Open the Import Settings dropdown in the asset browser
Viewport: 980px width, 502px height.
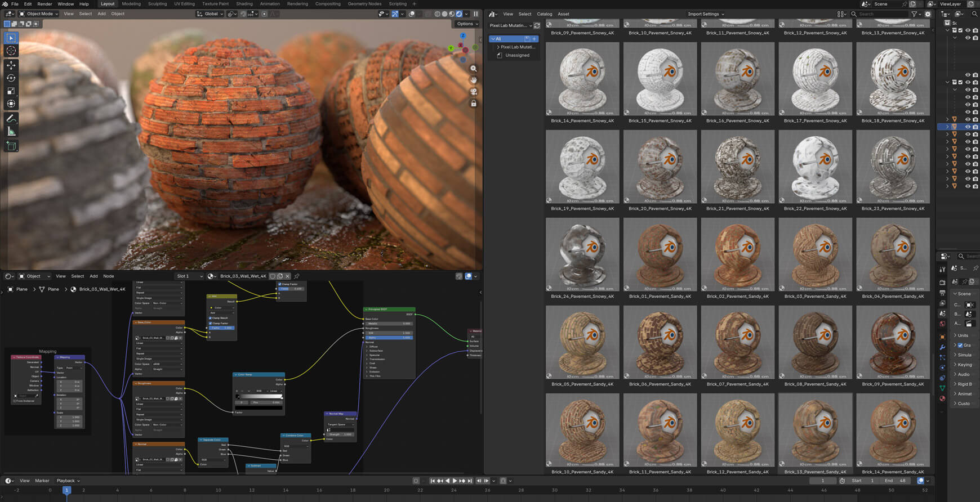coord(706,14)
